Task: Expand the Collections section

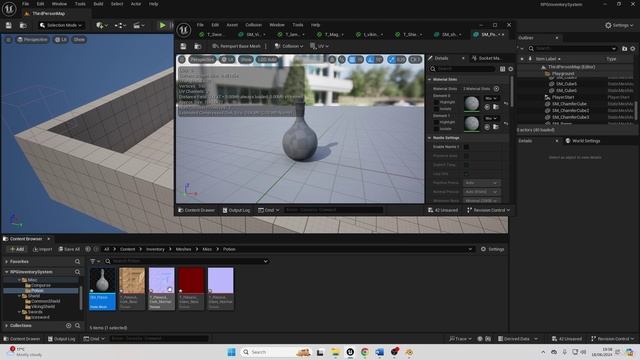Action: tap(7, 326)
